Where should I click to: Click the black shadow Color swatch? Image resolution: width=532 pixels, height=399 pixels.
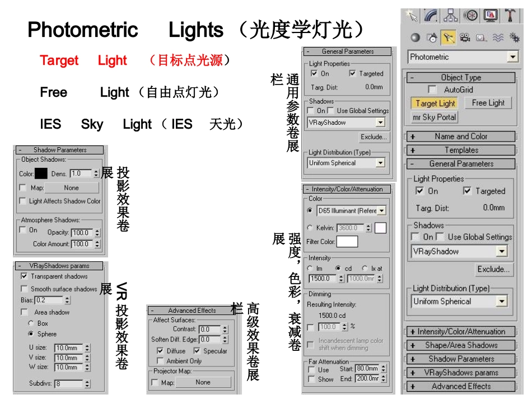[x=41, y=174]
